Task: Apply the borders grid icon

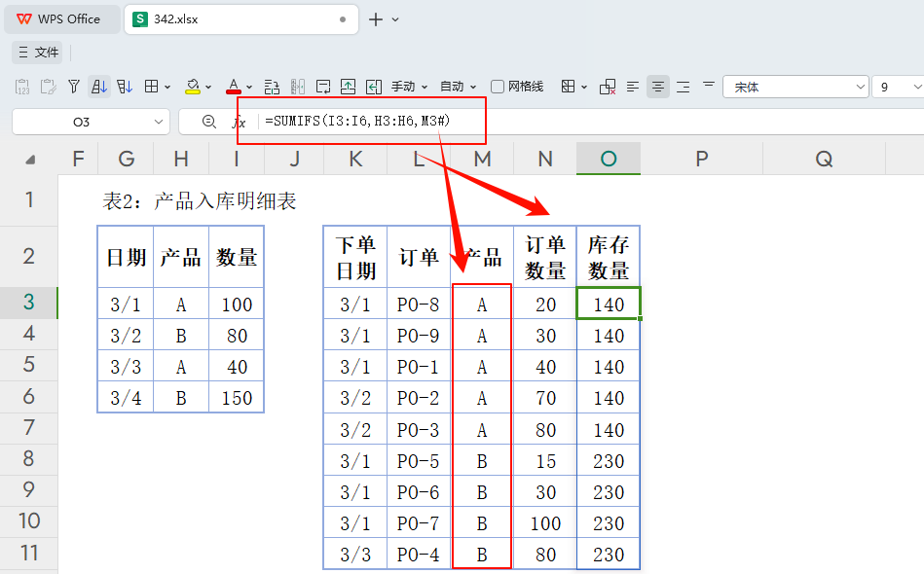Action: click(152, 87)
